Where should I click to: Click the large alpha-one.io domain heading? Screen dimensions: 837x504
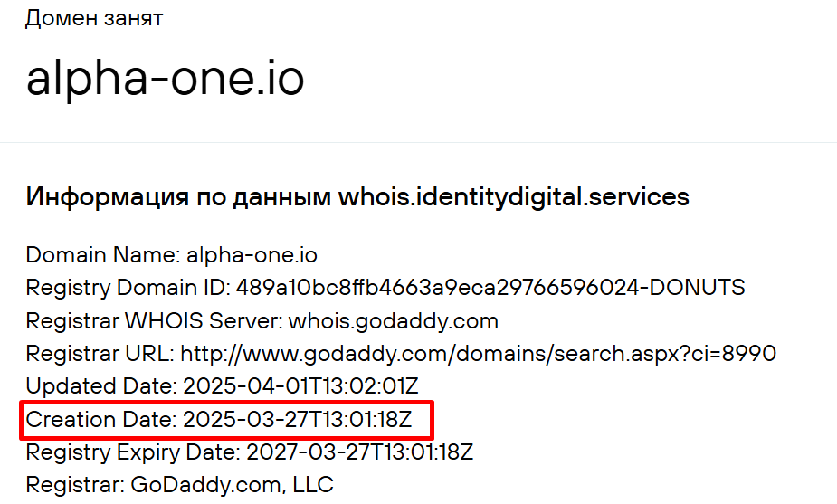click(x=165, y=80)
